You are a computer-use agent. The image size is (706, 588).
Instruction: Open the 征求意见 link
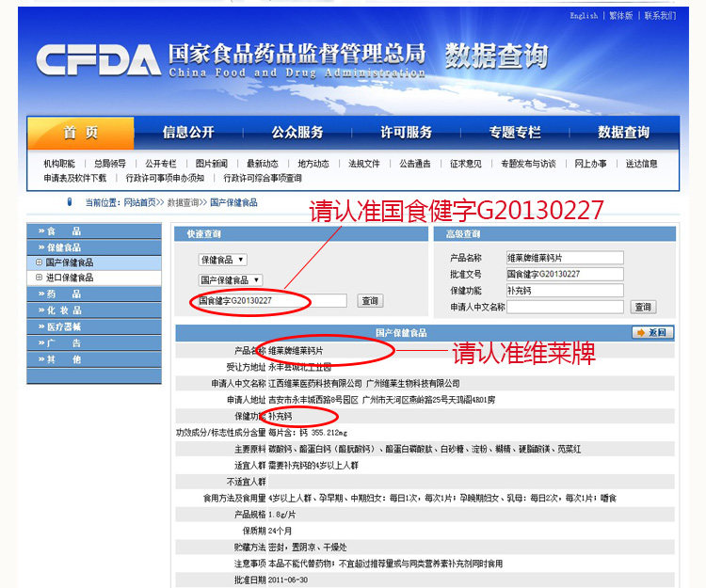[466, 164]
